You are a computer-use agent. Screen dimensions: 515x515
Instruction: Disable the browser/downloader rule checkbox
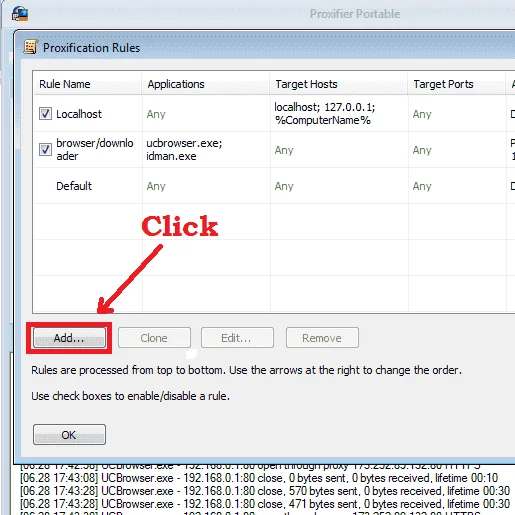[x=45, y=149]
